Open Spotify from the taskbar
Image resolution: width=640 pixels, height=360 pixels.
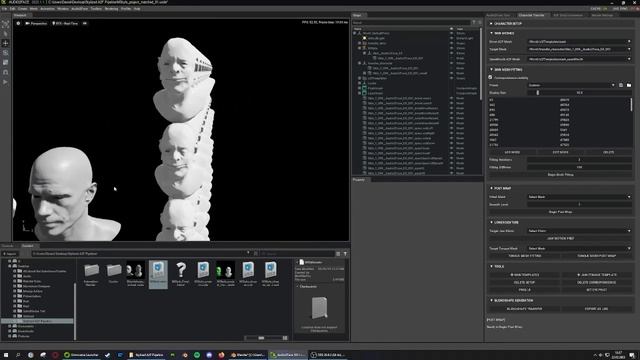click(x=197, y=355)
